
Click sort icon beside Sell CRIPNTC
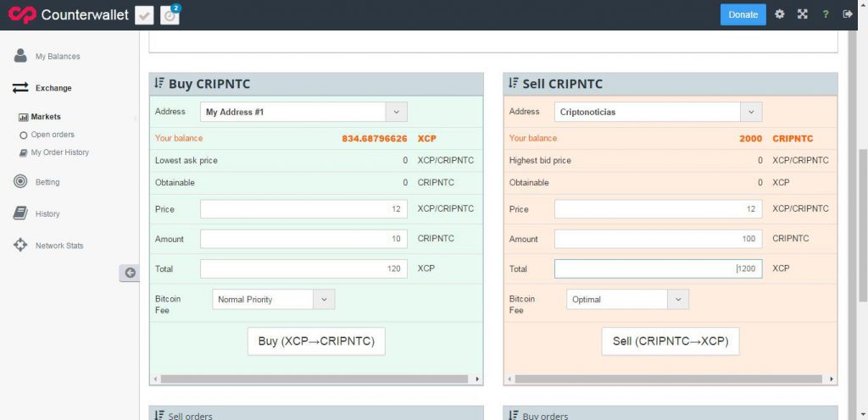point(514,84)
